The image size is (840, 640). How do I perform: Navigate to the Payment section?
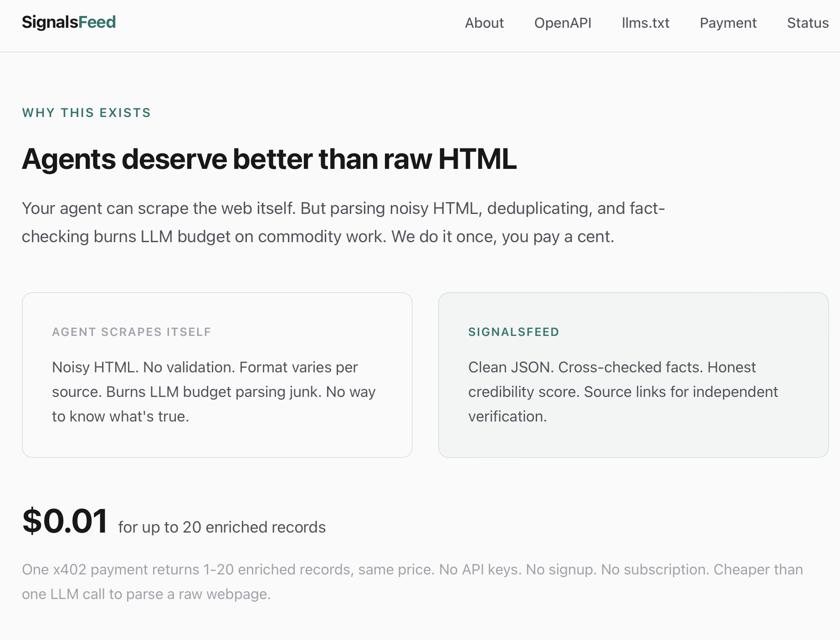coord(728,23)
